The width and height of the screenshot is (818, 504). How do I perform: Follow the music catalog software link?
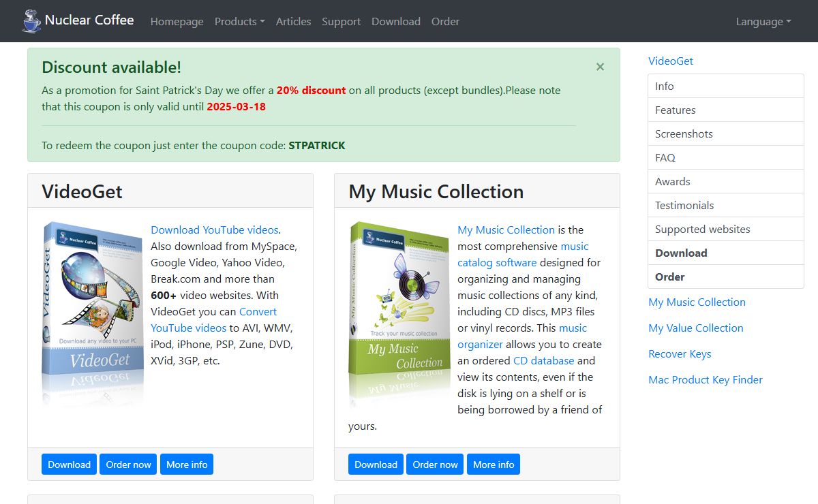click(523, 254)
